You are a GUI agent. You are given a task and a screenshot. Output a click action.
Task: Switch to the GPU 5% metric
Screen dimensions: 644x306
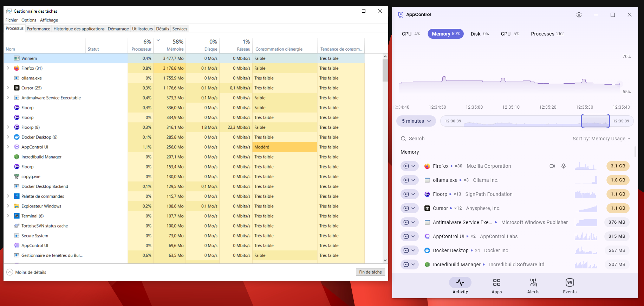pos(509,34)
